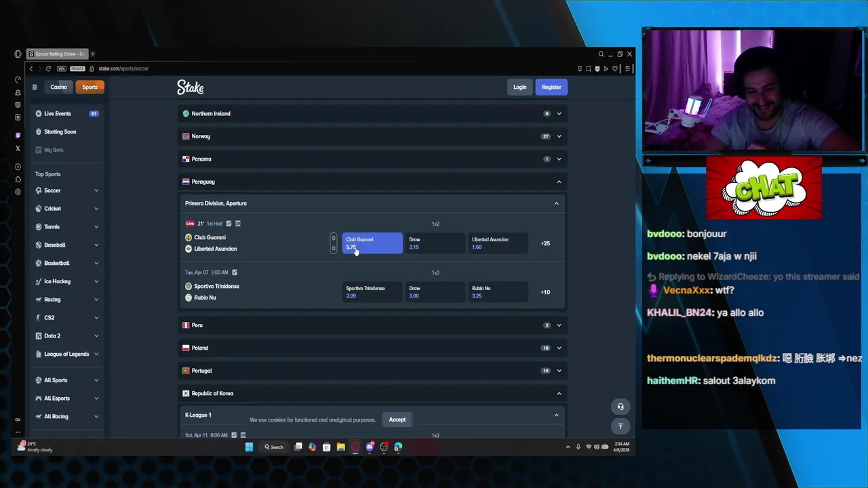Open the Stake hamburger menu icon
This screenshot has height=488, width=868.
pyautogui.click(x=35, y=87)
